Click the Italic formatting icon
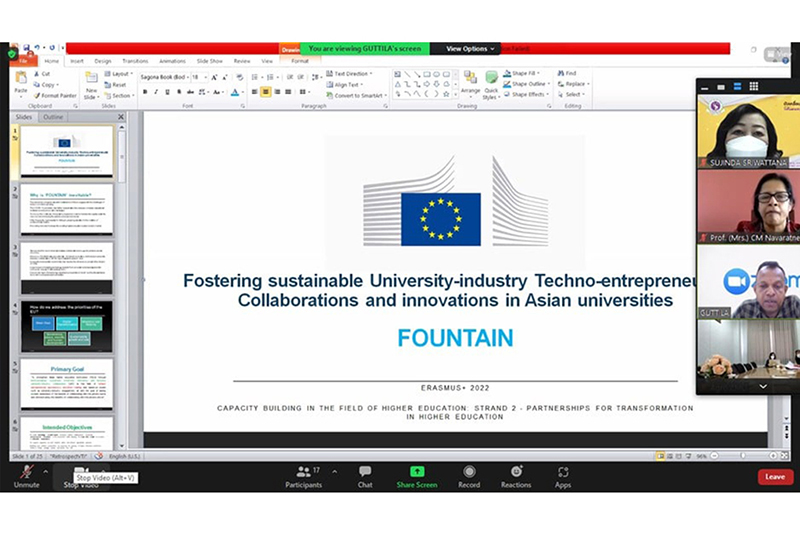This screenshot has height=534, width=800. [156, 92]
